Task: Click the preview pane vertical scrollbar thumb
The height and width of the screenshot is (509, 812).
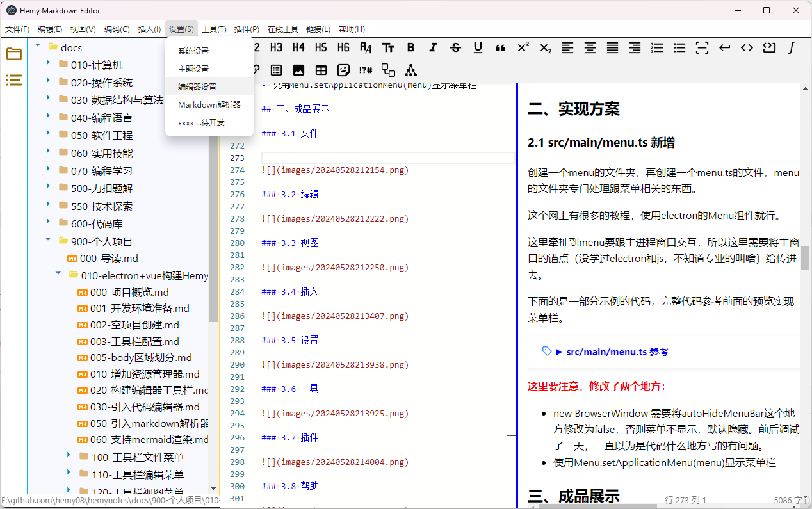Action: point(805,258)
